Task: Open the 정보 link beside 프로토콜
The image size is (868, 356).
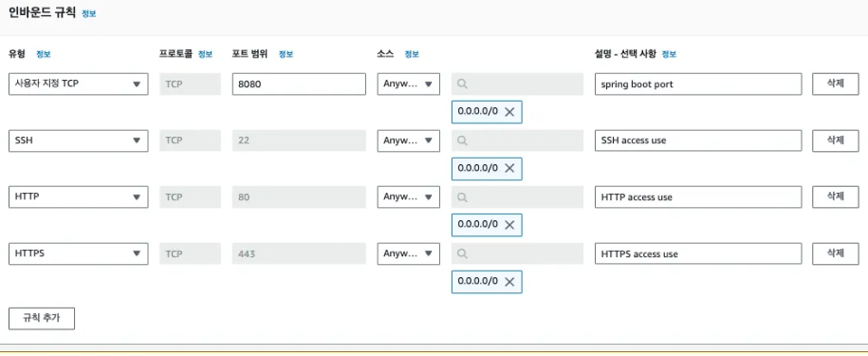Action: coord(205,54)
